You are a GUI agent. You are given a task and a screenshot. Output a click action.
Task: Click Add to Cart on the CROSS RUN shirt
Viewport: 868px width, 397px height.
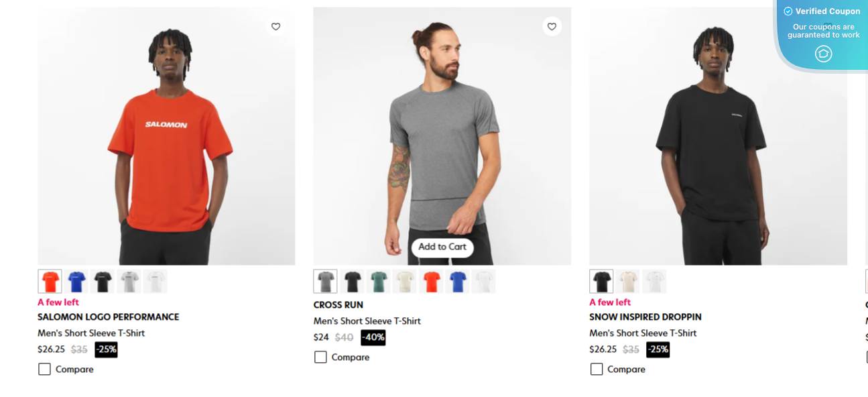coord(442,247)
